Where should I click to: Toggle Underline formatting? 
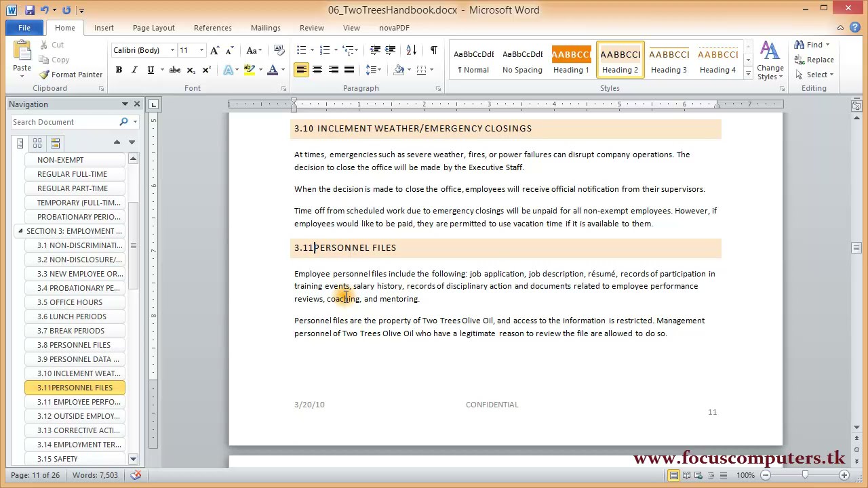click(x=150, y=70)
